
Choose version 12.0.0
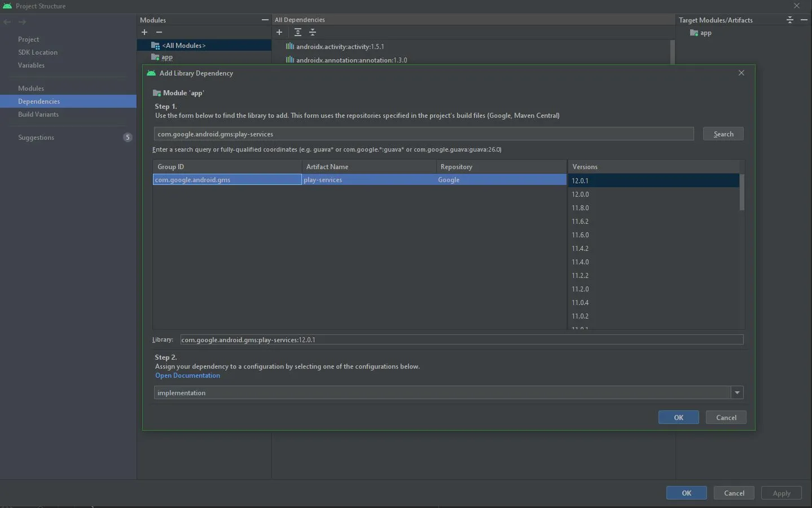654,195
